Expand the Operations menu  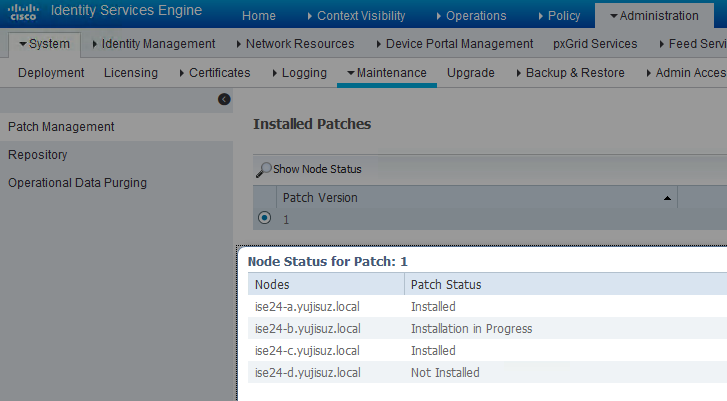[x=472, y=16]
